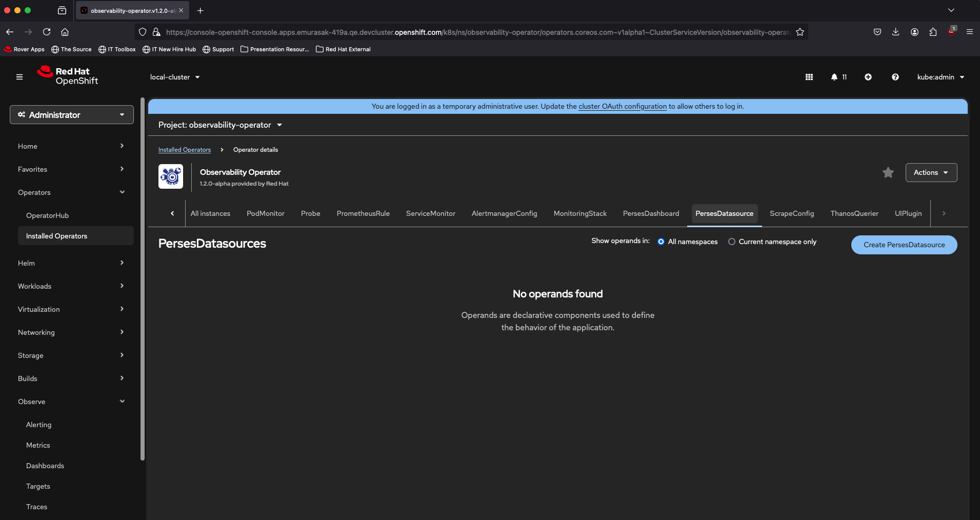
Task: Switch to the PrometheusRule tab
Action: click(363, 213)
